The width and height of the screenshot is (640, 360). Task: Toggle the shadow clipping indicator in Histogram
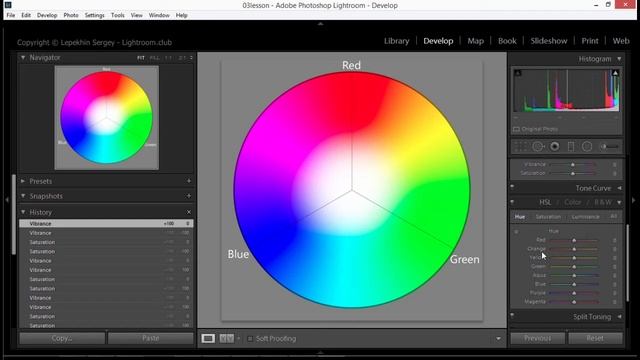tap(518, 73)
